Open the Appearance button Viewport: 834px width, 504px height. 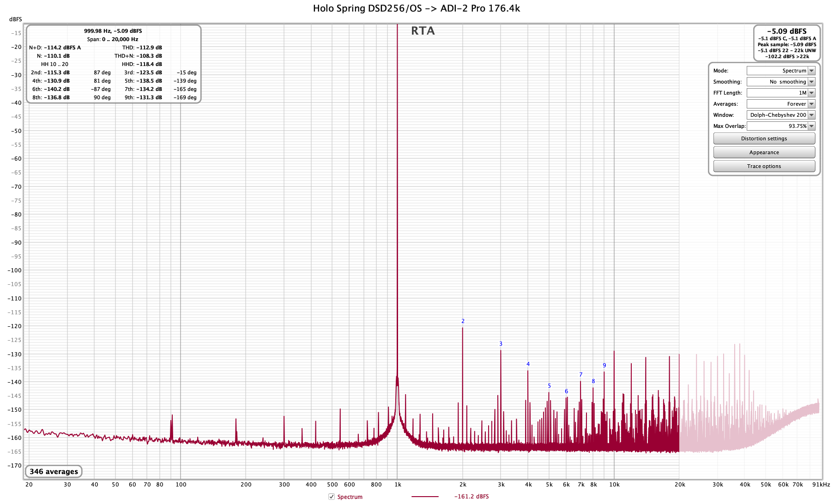tap(764, 152)
